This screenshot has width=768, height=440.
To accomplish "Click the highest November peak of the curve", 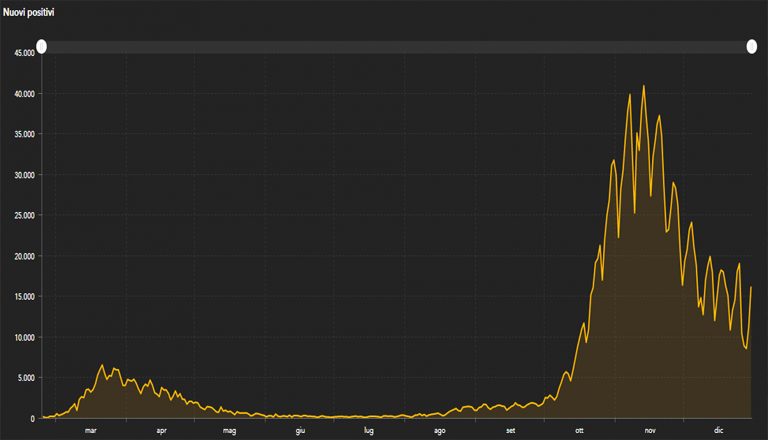I will [x=644, y=86].
